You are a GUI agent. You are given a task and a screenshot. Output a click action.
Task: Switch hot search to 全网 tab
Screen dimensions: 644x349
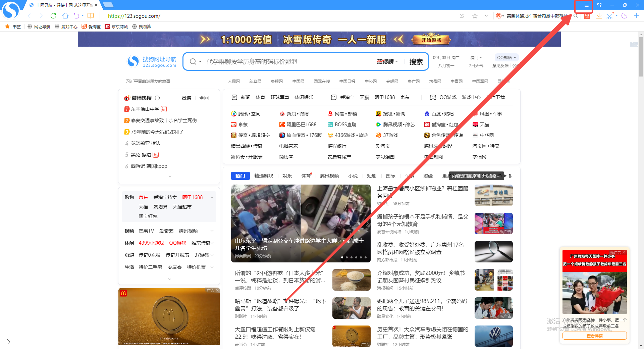click(x=204, y=98)
